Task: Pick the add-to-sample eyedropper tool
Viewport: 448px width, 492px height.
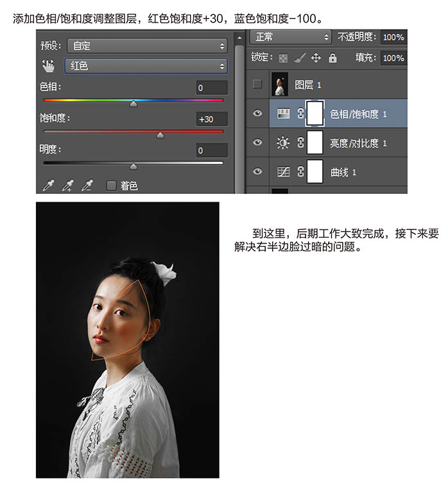Action: pos(68,186)
